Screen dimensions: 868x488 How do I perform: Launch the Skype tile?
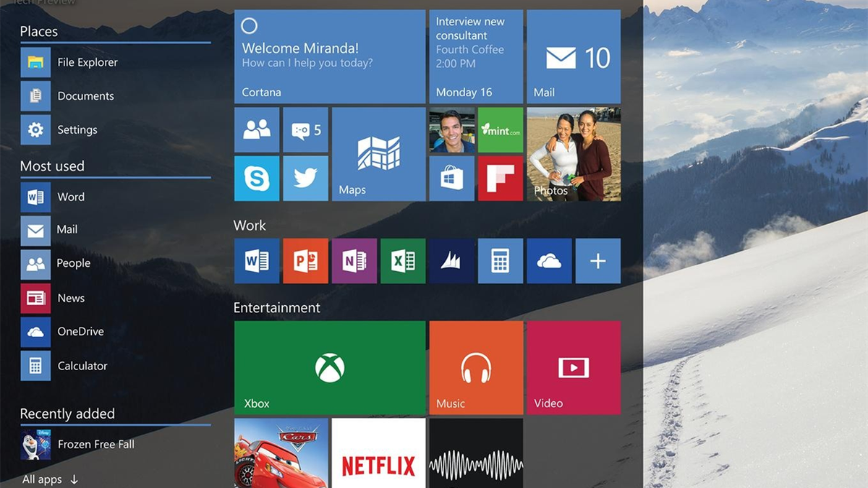point(257,178)
